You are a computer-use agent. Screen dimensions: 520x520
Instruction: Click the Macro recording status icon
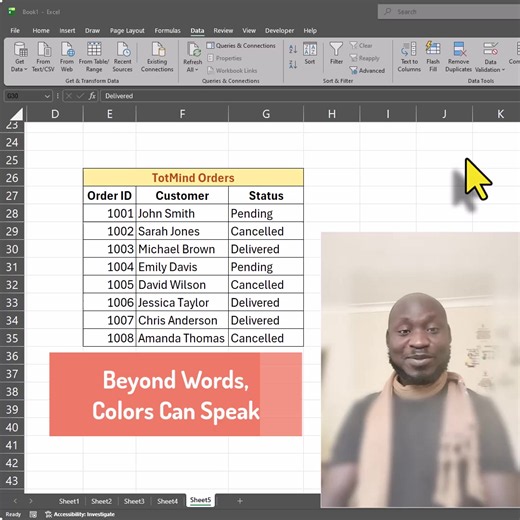point(33,514)
